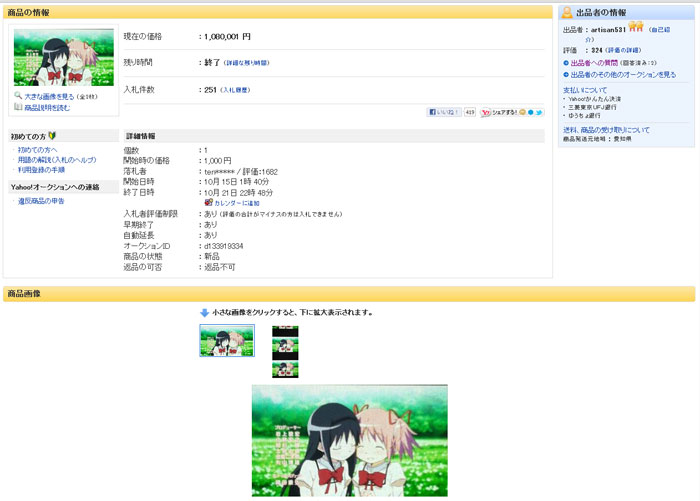Open 用語の解説(入札のヘルプ) help link
This screenshot has height=501, width=700.
[x=56, y=160]
